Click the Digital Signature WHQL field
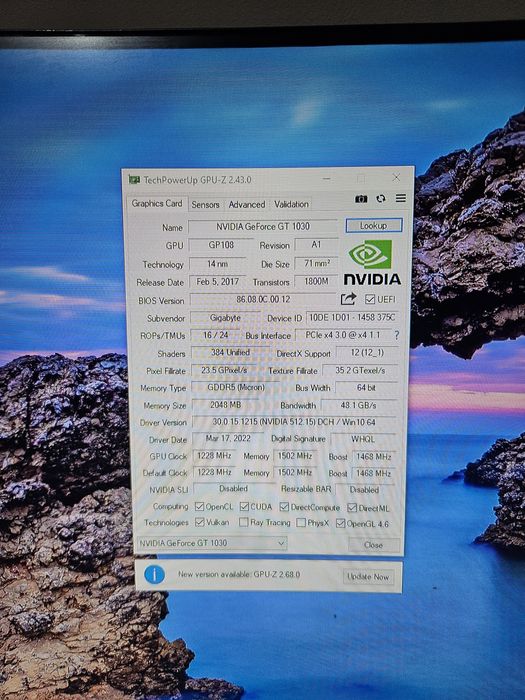The width and height of the screenshot is (525, 700). coord(363,439)
